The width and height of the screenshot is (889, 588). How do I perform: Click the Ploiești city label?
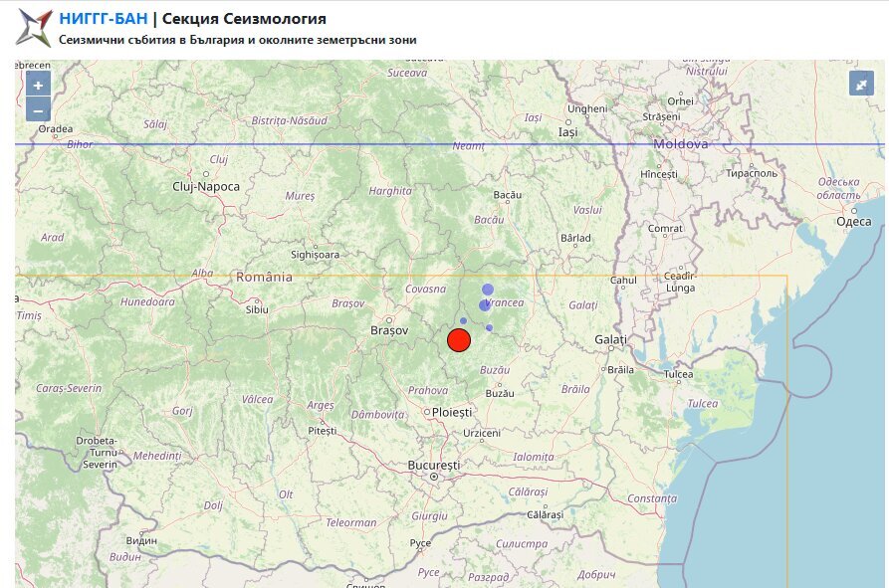point(452,412)
